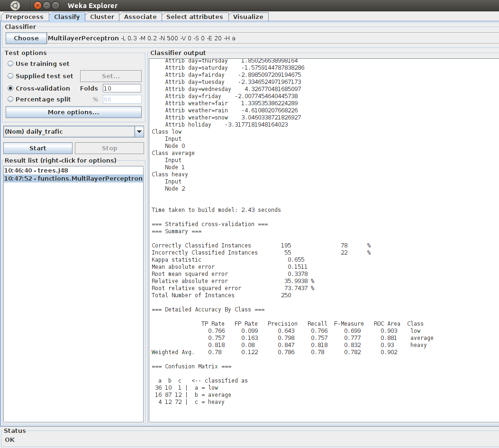499x448 pixels.
Task: Click the 'Kappa statistic' line
Action: tap(228, 260)
